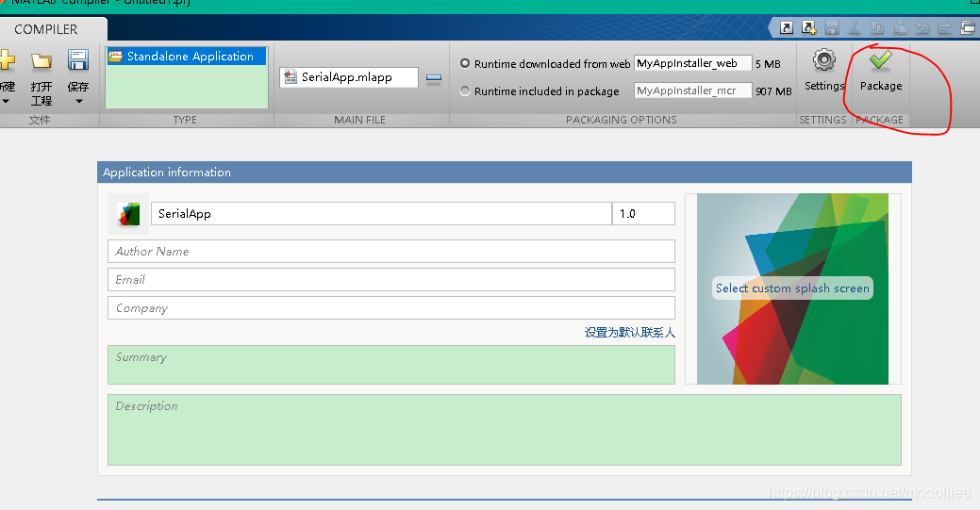Click the SerialApp application icon thumbnail
Image resolution: width=980 pixels, height=510 pixels.
(129, 214)
